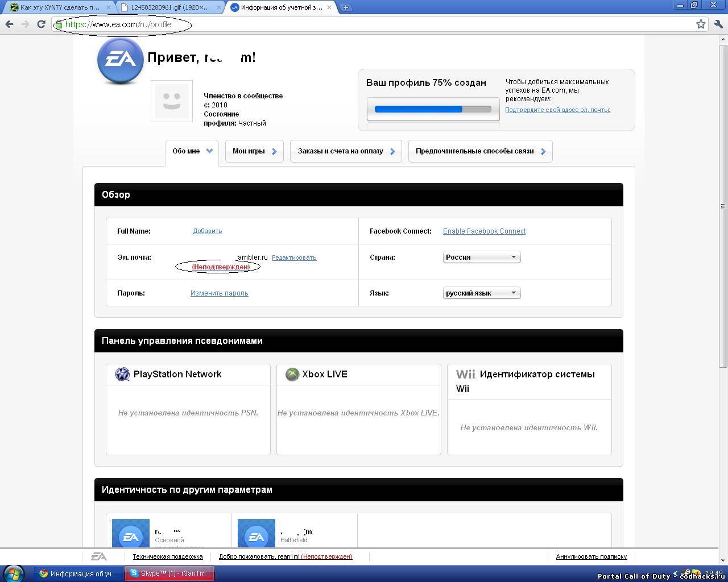728x582 pixels.
Task: Click the green https lock icon
Action: point(59,24)
